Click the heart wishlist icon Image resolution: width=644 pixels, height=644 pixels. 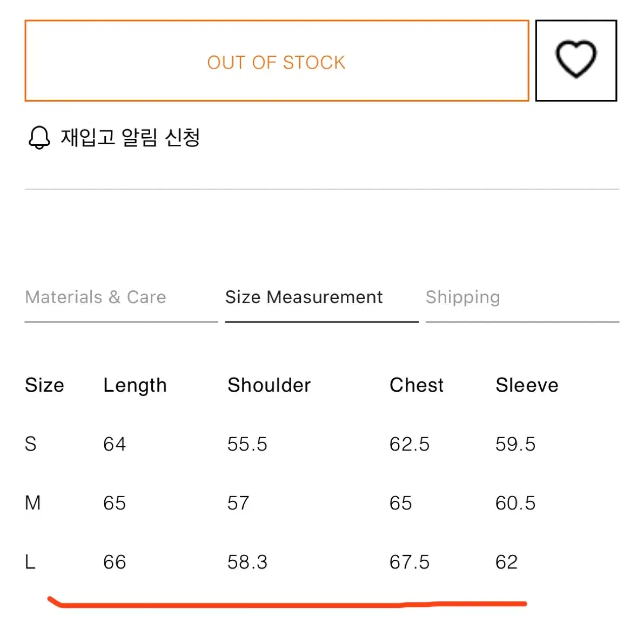coord(576,60)
